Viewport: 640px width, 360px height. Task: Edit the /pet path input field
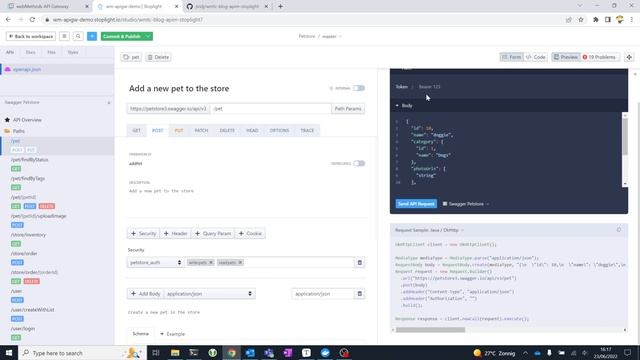pos(271,109)
